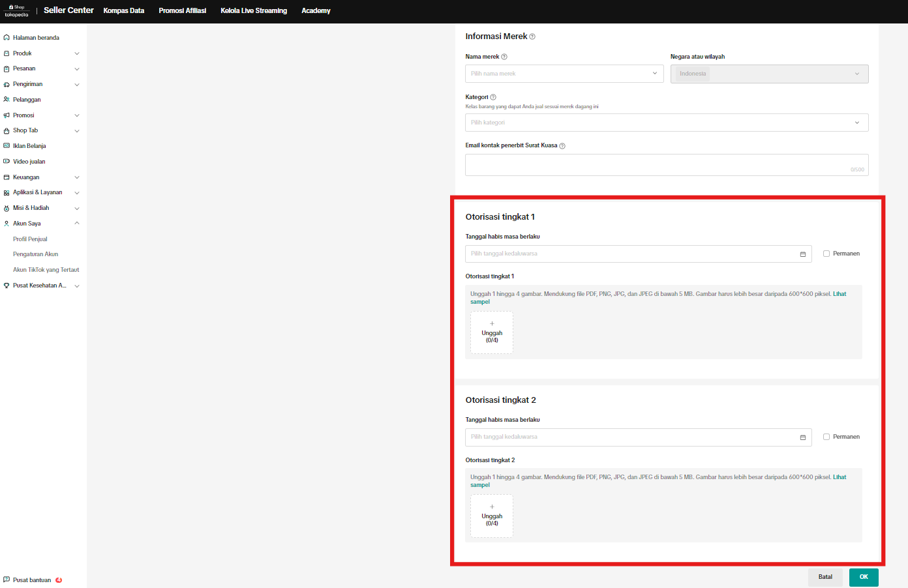Open the Pilih kategori dropdown
The height and width of the screenshot is (588, 908).
tap(666, 123)
